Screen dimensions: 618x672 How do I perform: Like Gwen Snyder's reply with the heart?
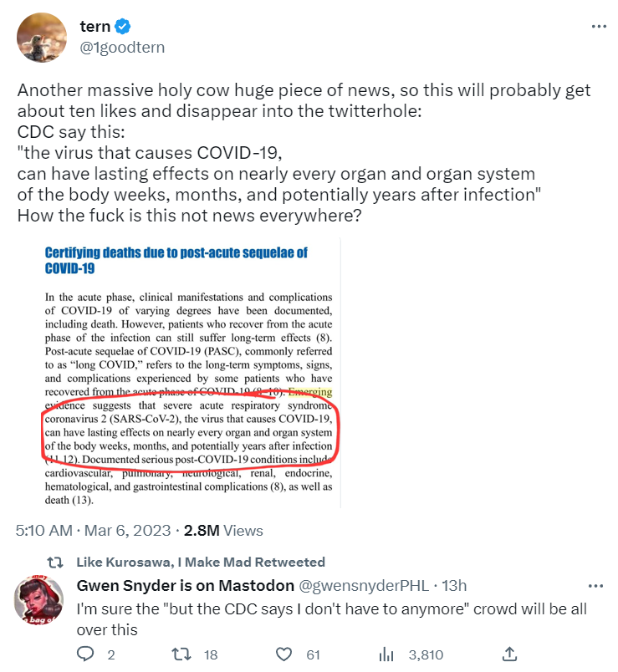pos(284,654)
